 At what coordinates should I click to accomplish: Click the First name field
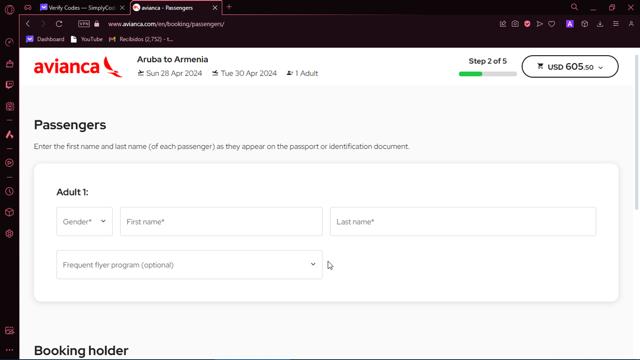click(221, 221)
